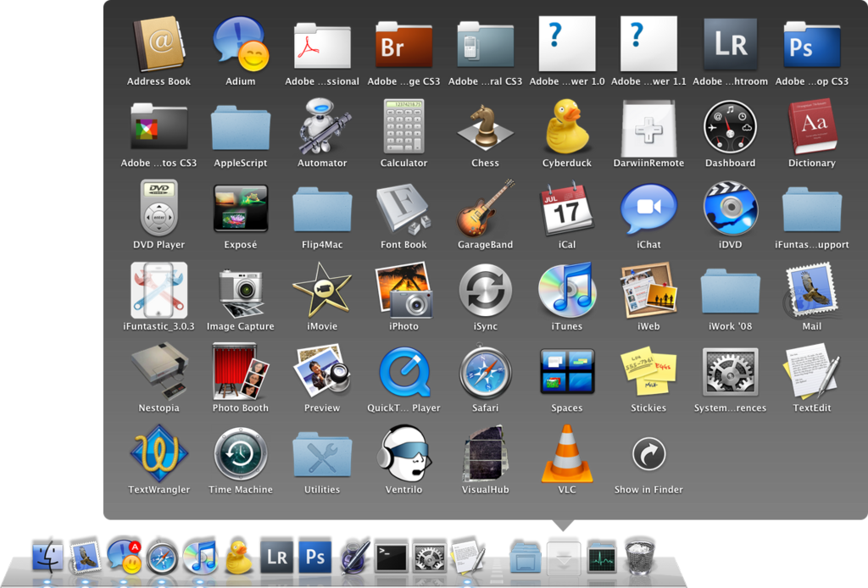
Task: Click Show in Finder arrow
Action: point(648,454)
